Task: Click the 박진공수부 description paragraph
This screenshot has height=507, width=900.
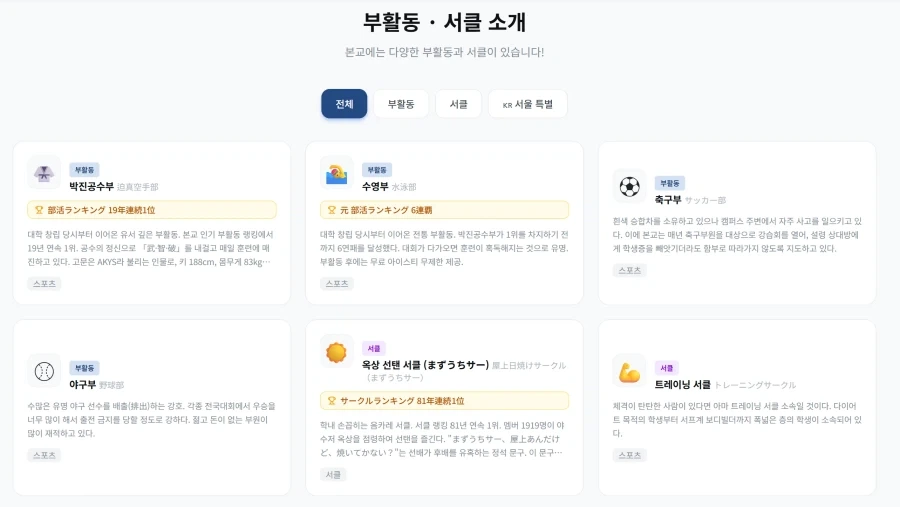Action: [x=152, y=248]
